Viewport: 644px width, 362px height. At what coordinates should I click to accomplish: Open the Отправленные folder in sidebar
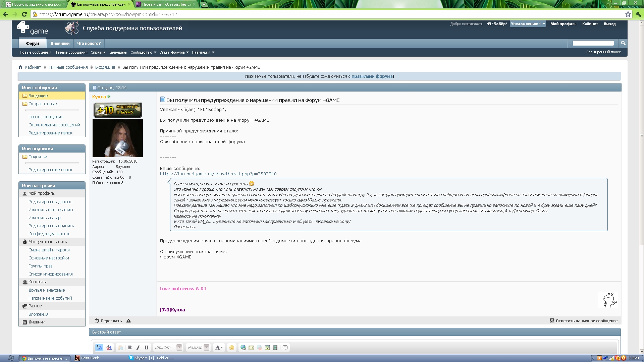coord(43,104)
